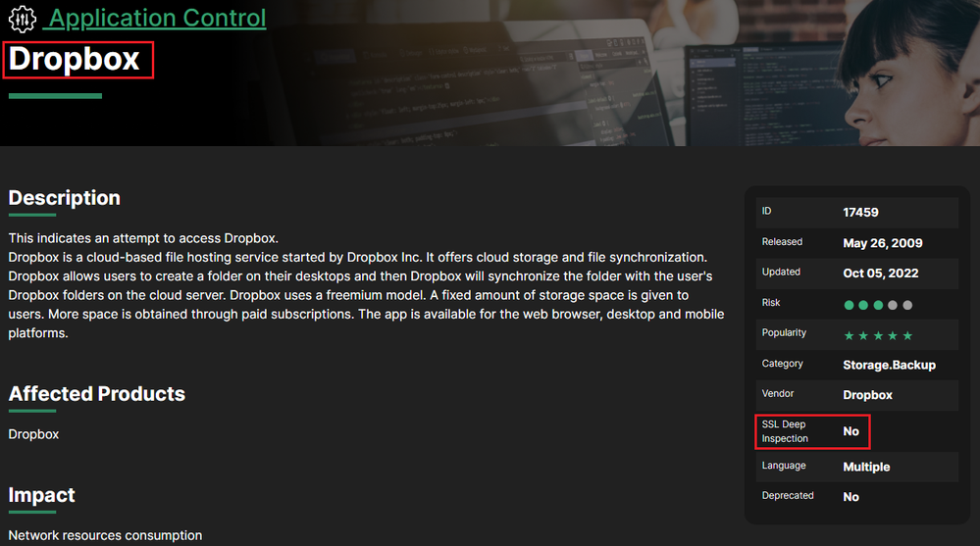Click the third green risk dot

click(878, 305)
